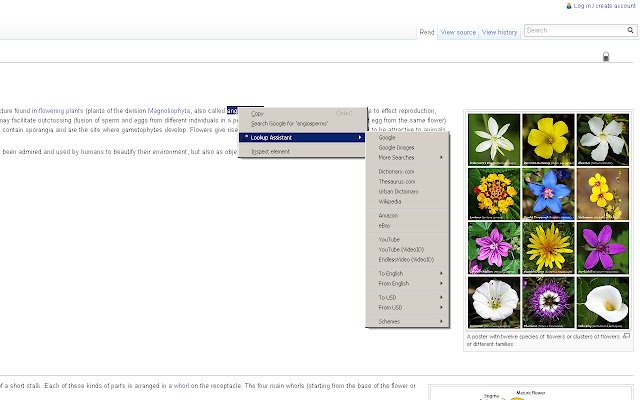Focus the Search input field

pos(576,30)
